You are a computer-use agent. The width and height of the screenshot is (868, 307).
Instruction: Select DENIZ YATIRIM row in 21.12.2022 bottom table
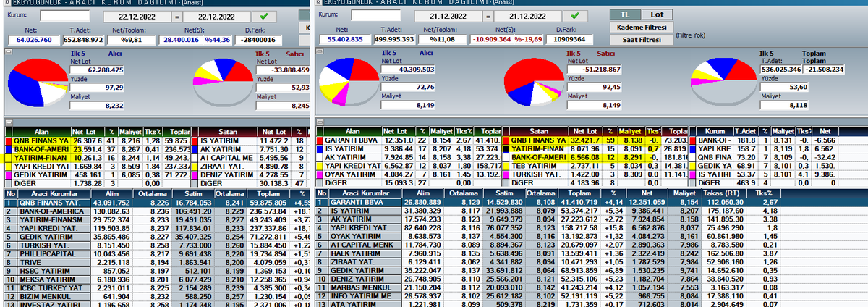click(591, 280)
